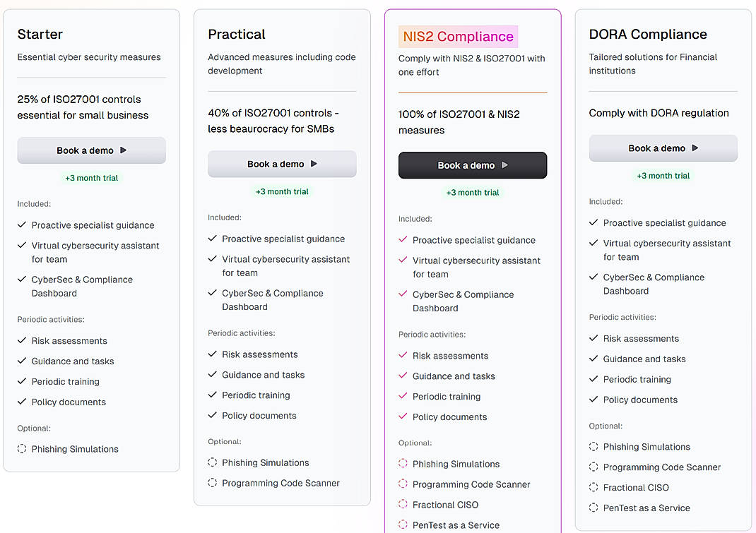Click pink dashed circle beside NIS2 Fractional CISO

click(x=403, y=504)
